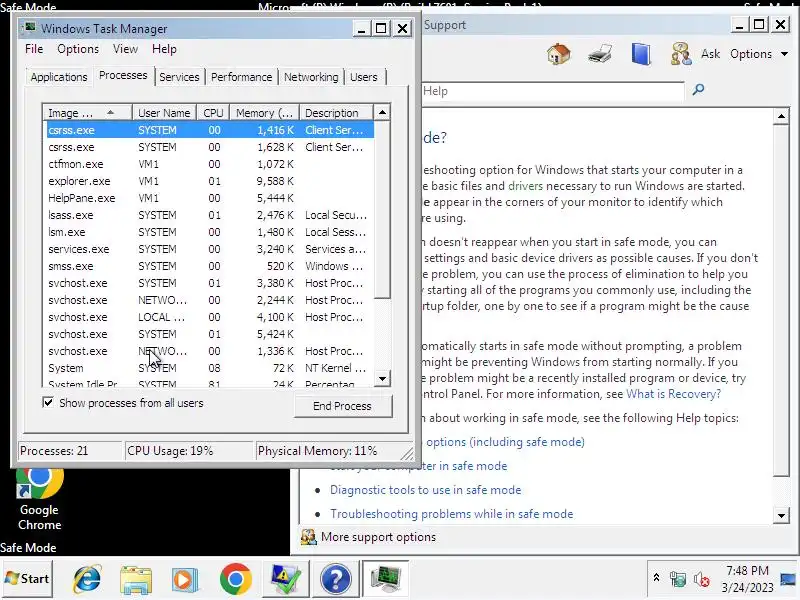Show hidden tray icons arrow

656,578
